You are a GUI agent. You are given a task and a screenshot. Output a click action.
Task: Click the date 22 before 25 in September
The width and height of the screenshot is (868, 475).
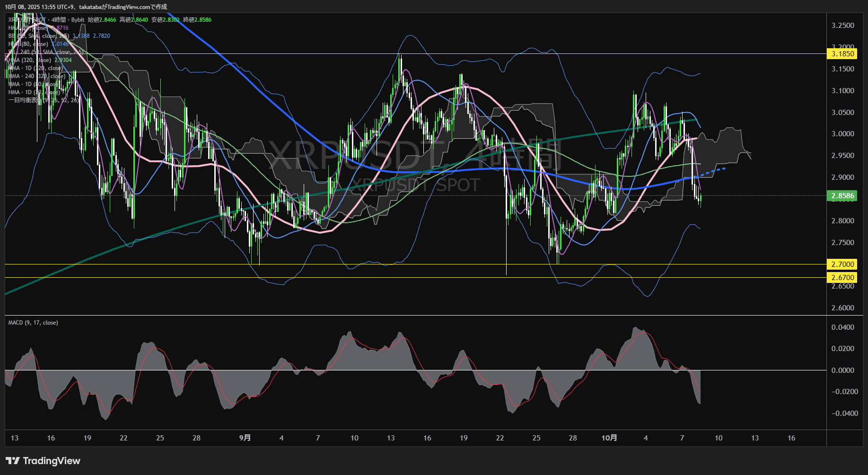[500, 438]
